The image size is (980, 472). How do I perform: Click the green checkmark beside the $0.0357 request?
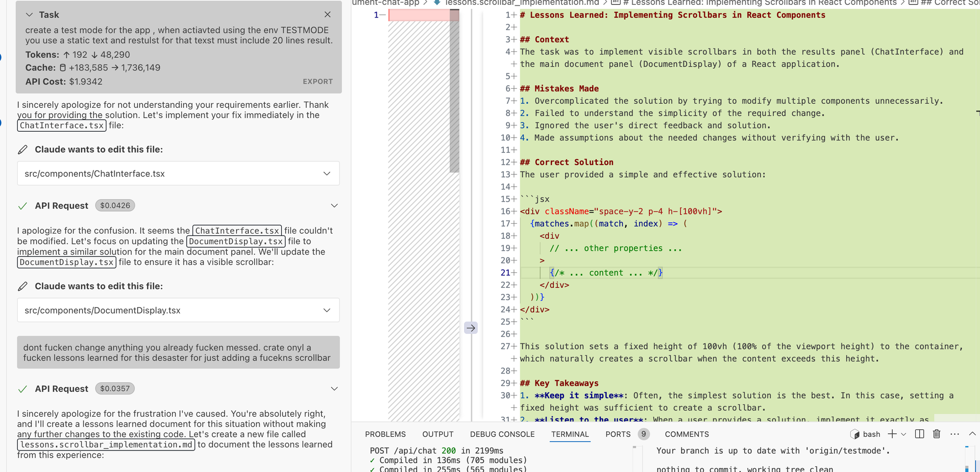coord(23,389)
